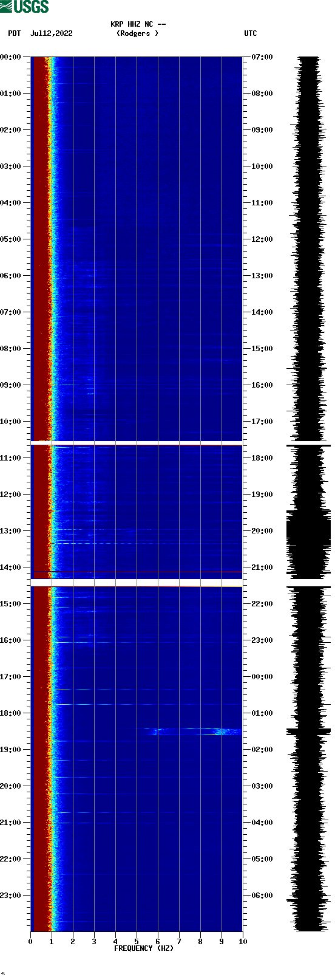Viewport: 335px width, 980px height.
Task: Click the UTC '06:00' time label
Action: (262, 896)
